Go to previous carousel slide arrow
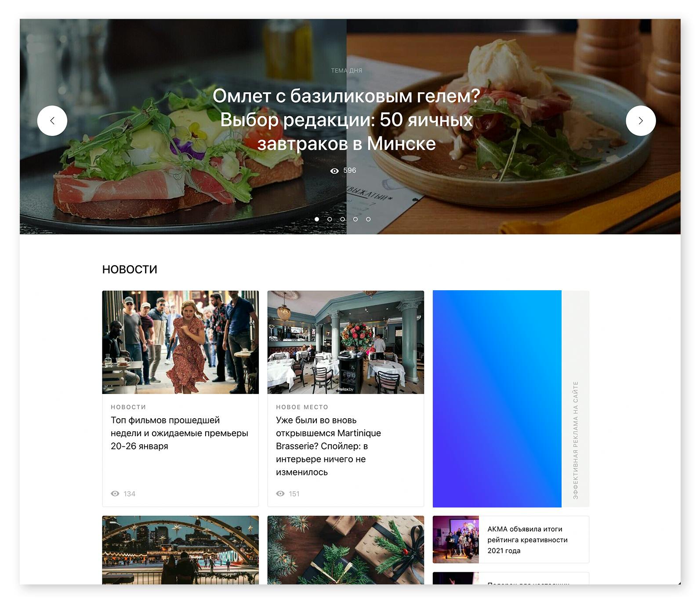 click(52, 120)
